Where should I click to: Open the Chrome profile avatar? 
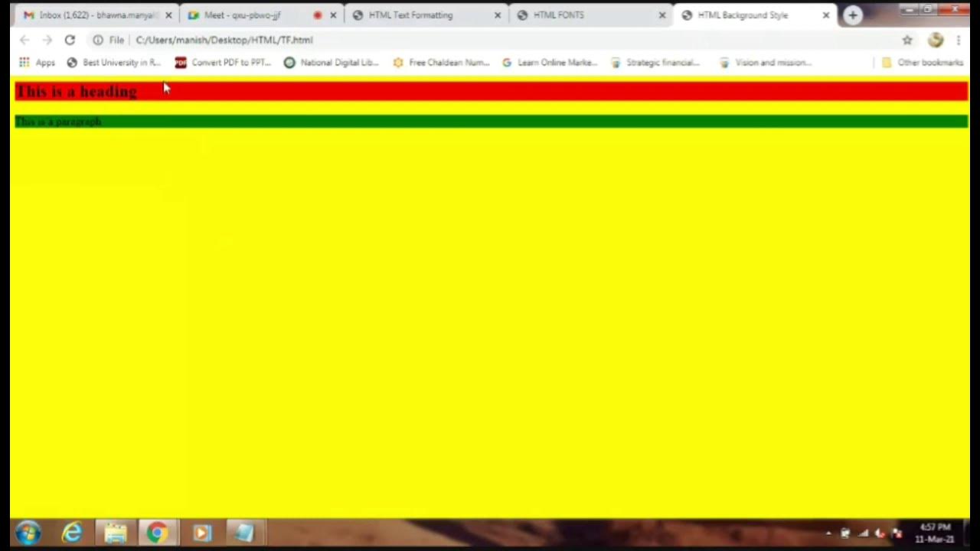936,40
